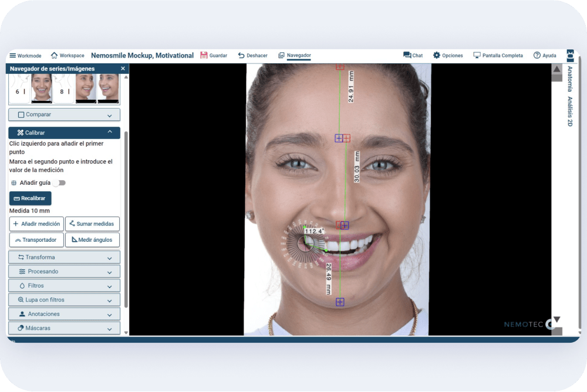Select thumbnail number 6

19,89
